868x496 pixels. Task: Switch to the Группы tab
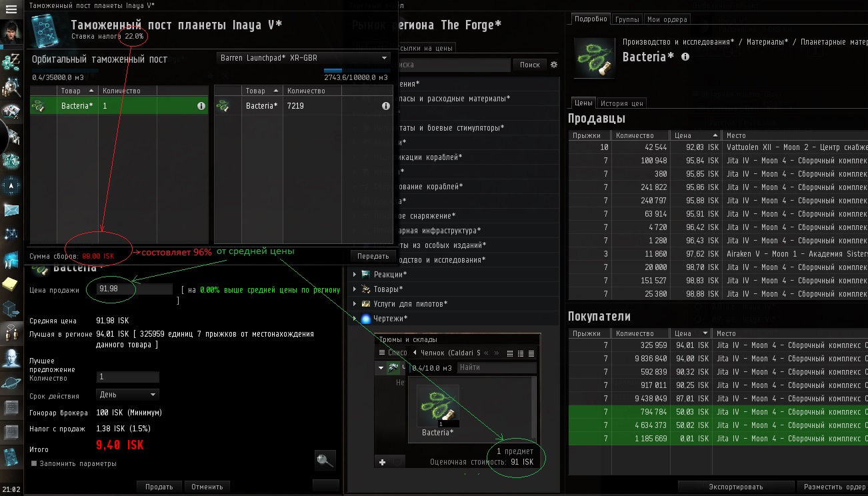coord(627,19)
